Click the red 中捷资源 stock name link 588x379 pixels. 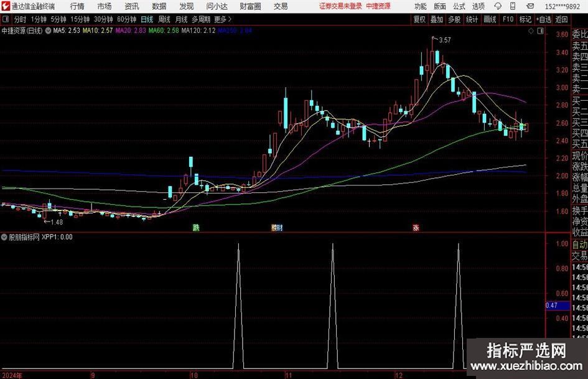(378, 6)
